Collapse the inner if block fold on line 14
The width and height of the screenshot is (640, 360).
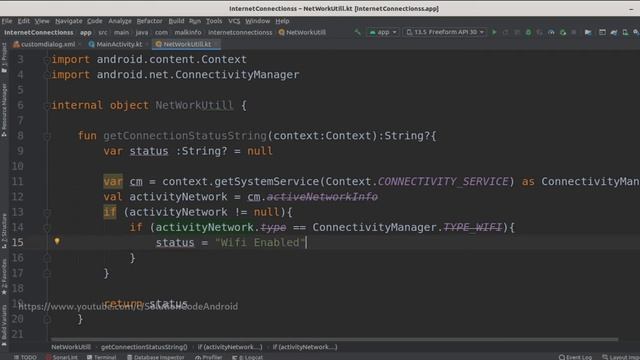tap(47, 227)
